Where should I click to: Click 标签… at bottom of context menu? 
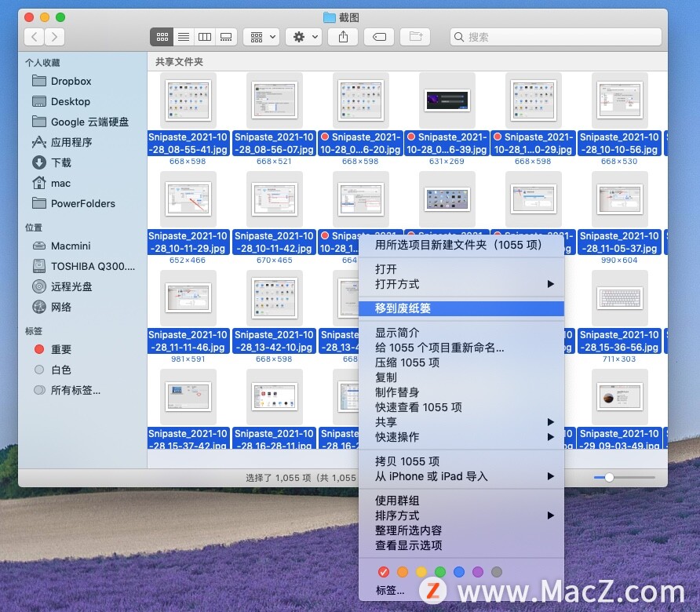tap(390, 590)
